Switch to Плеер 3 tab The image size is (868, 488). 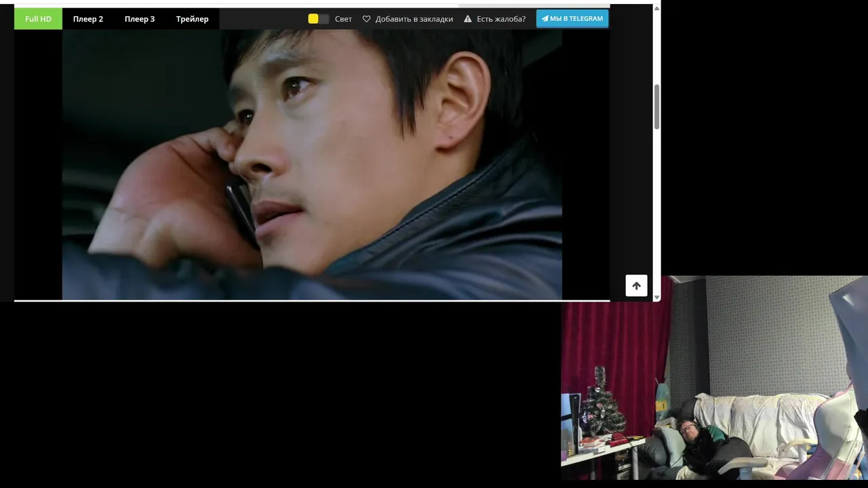[140, 19]
